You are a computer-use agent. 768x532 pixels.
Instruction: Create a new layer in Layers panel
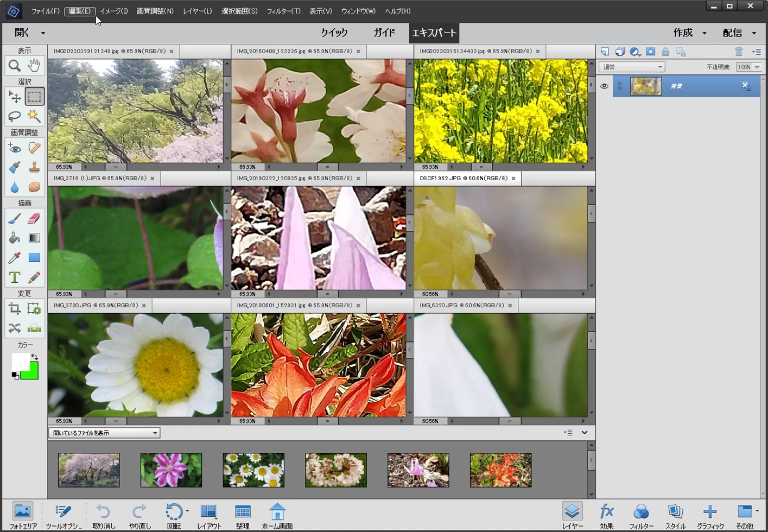pos(605,52)
